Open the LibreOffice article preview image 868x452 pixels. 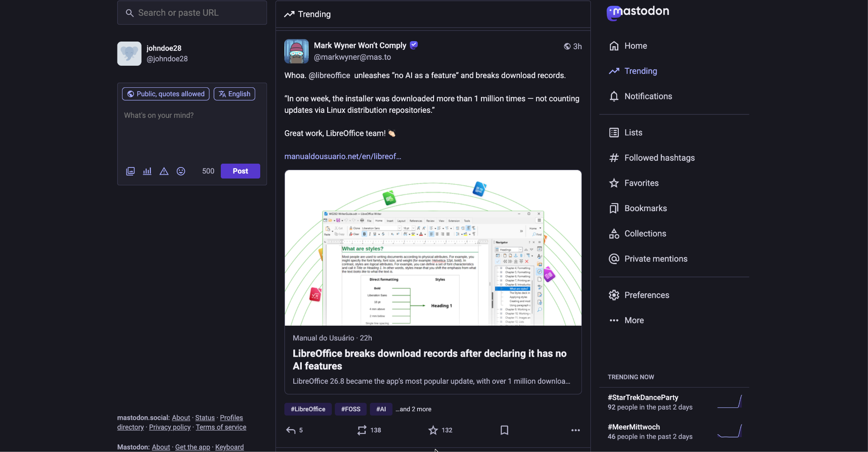[433, 248]
